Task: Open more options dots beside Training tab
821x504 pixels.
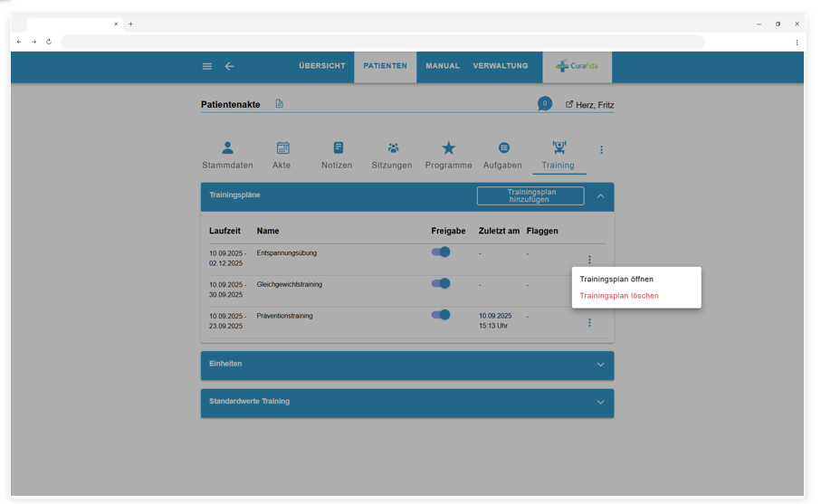Action: pyautogui.click(x=601, y=149)
